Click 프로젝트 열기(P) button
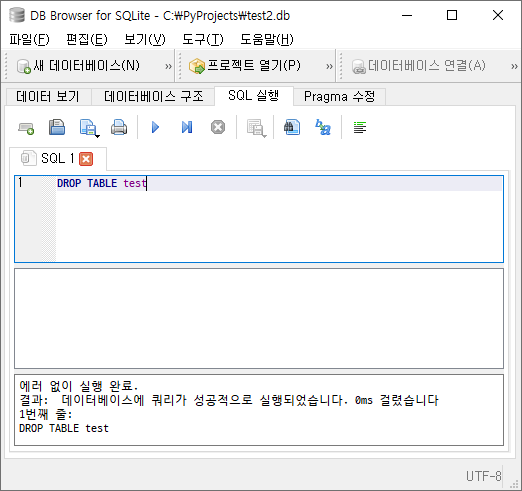This screenshot has width=522, height=491. click(245, 66)
